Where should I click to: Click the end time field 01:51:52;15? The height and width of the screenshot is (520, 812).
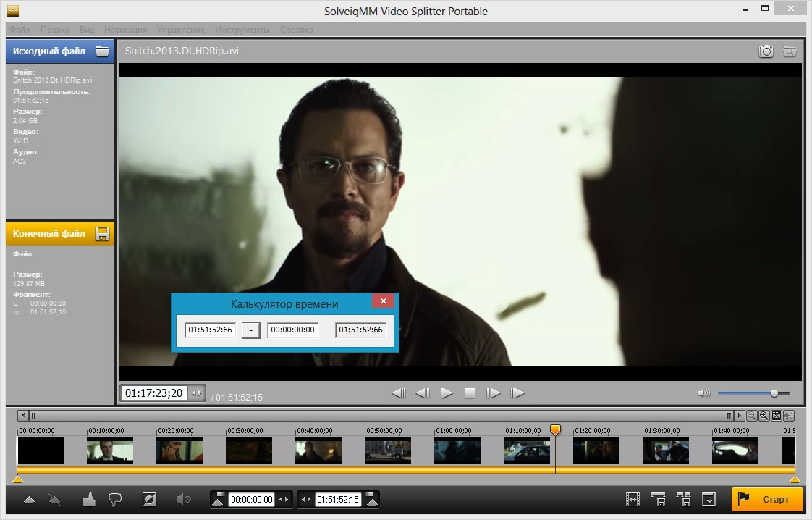(338, 499)
